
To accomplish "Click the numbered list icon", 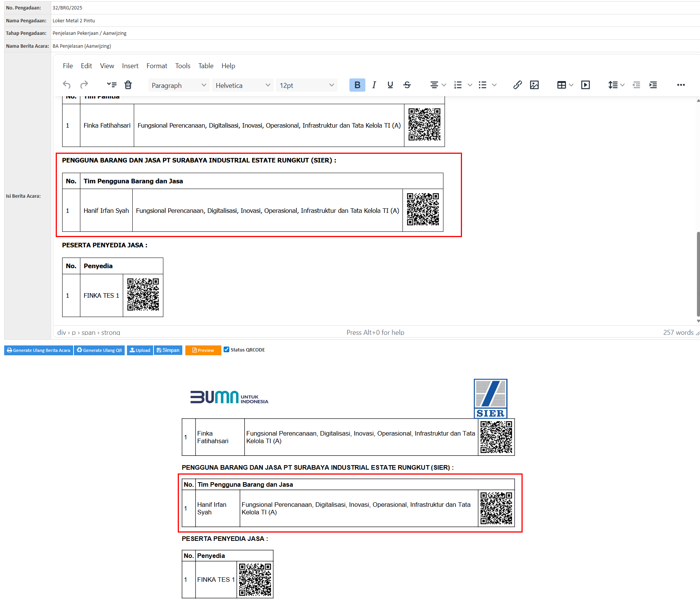I will (x=458, y=85).
